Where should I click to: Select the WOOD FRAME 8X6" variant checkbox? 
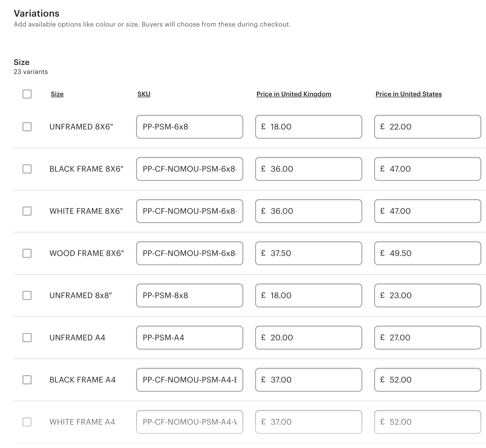pyautogui.click(x=27, y=253)
